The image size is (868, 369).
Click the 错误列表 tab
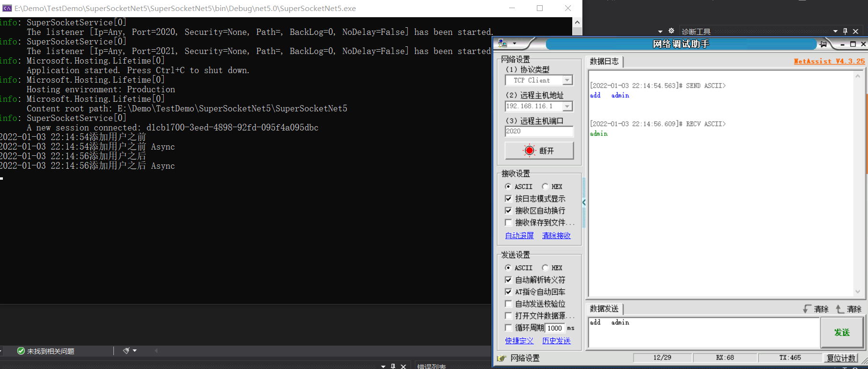[x=432, y=366]
